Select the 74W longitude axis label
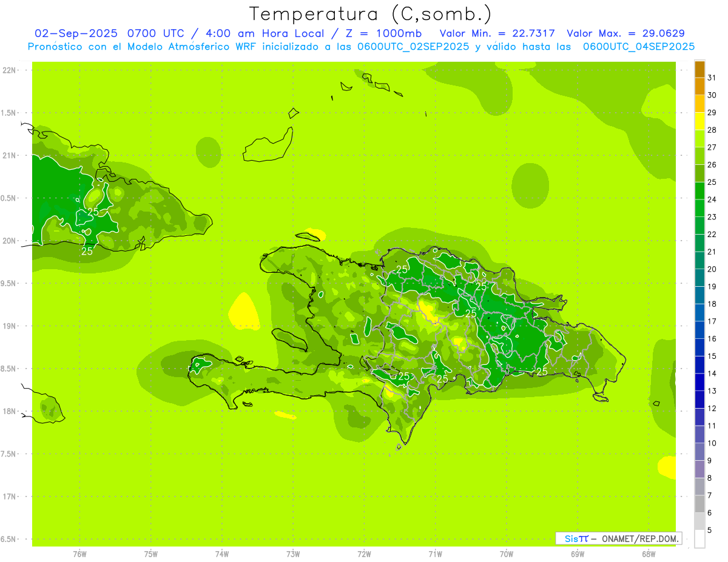 222,554
